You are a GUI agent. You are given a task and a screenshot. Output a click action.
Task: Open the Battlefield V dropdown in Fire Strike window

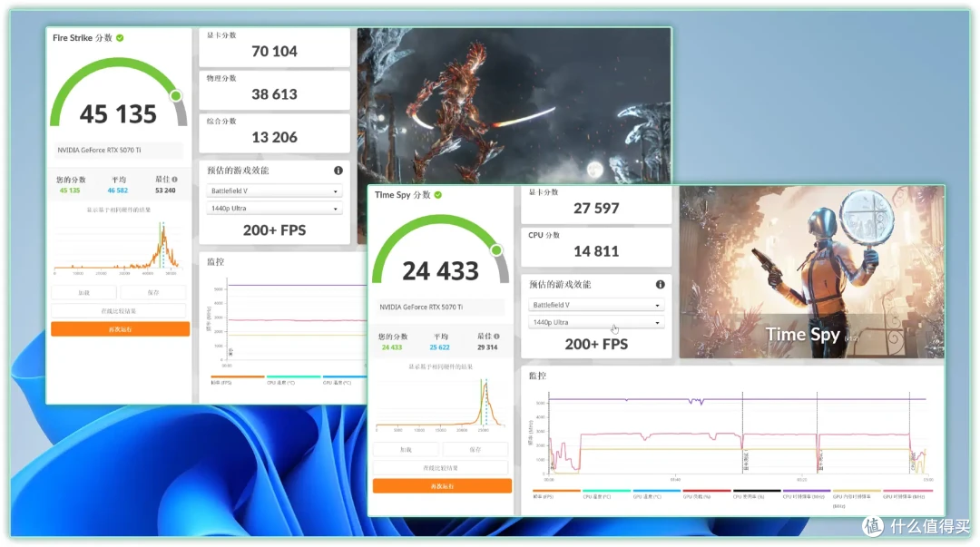(x=274, y=190)
